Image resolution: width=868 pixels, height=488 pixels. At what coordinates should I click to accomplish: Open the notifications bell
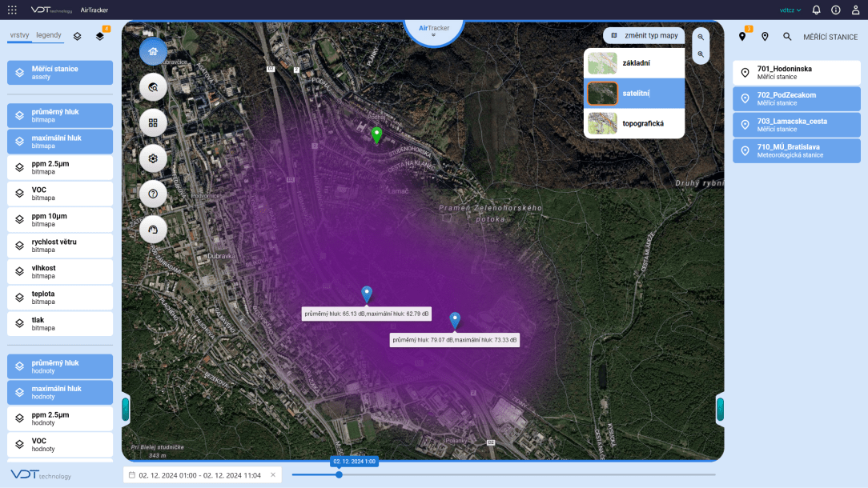click(x=816, y=10)
